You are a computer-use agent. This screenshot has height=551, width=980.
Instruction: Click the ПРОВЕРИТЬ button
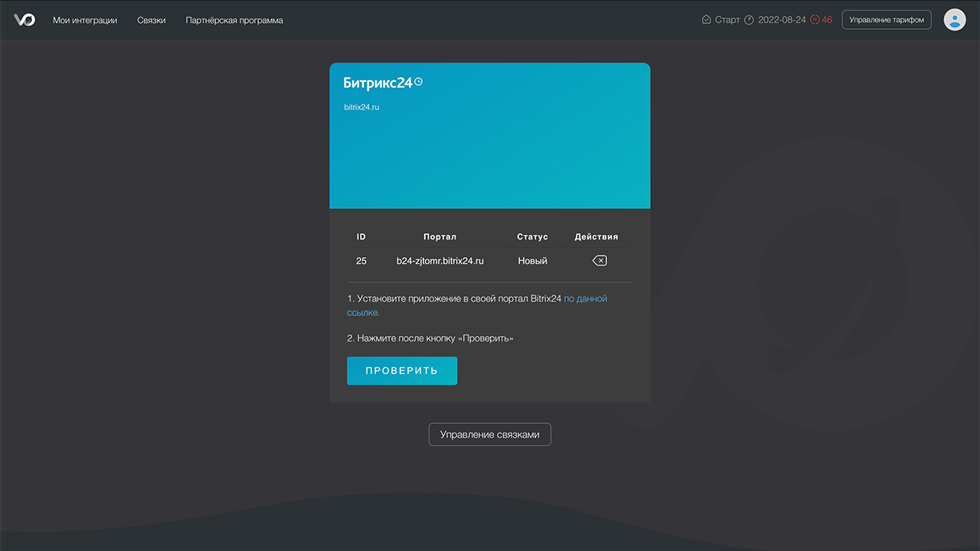402,371
